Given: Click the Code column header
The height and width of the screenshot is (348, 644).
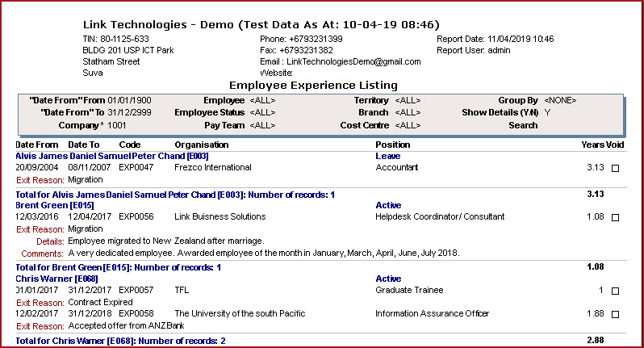Looking at the screenshot, I should coord(129,145).
